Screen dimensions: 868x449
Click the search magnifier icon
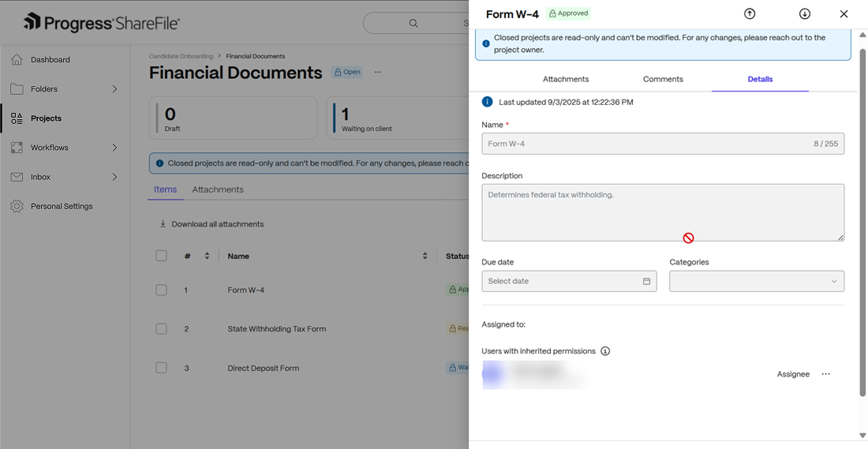click(413, 23)
